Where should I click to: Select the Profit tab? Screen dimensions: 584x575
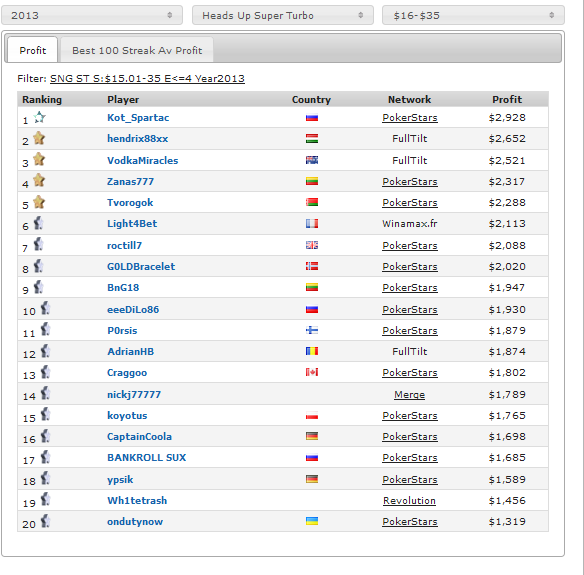coord(33,50)
